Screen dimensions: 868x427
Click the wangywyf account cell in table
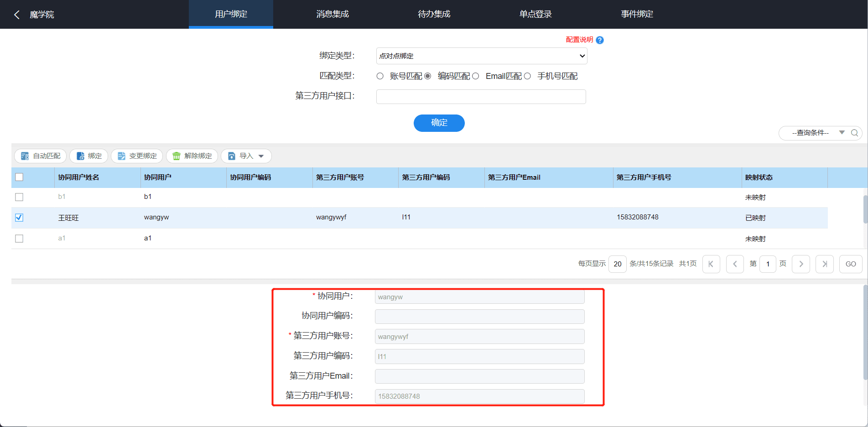click(331, 218)
